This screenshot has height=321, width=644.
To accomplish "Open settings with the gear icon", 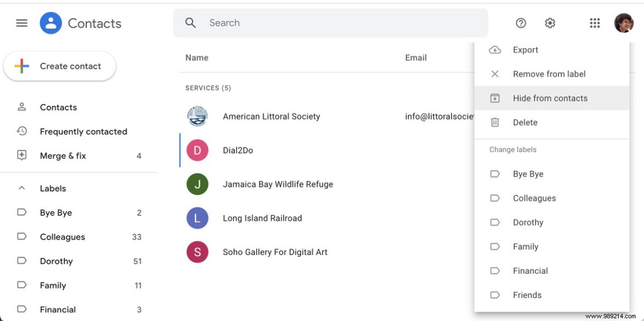I will [549, 23].
